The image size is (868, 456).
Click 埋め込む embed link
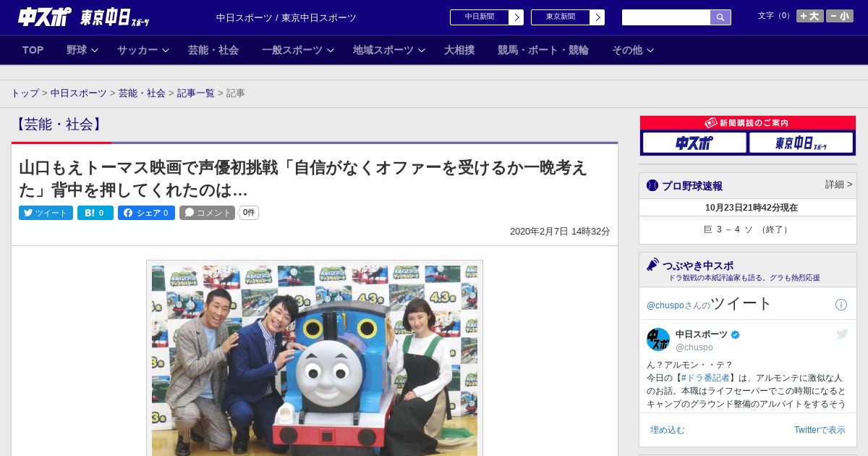(x=667, y=430)
